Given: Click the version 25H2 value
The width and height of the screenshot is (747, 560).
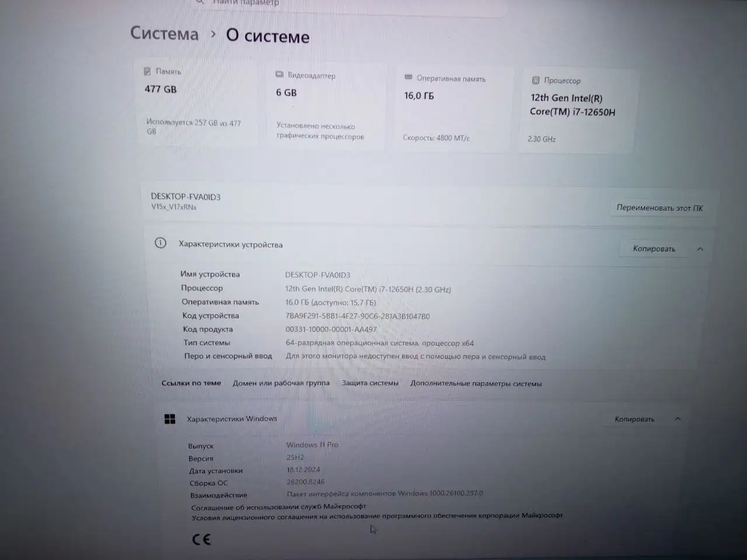Looking at the screenshot, I should pyautogui.click(x=295, y=457).
